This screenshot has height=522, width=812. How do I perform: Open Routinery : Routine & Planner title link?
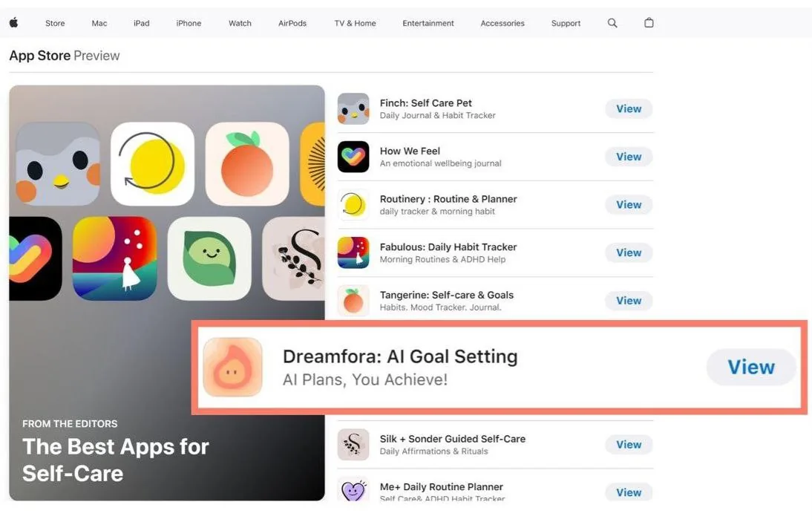448,199
